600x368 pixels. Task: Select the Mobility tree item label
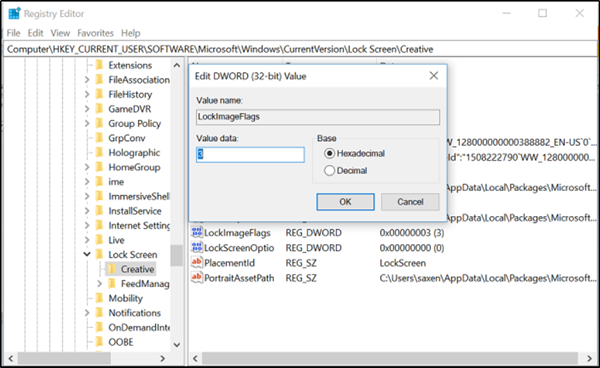(x=126, y=298)
